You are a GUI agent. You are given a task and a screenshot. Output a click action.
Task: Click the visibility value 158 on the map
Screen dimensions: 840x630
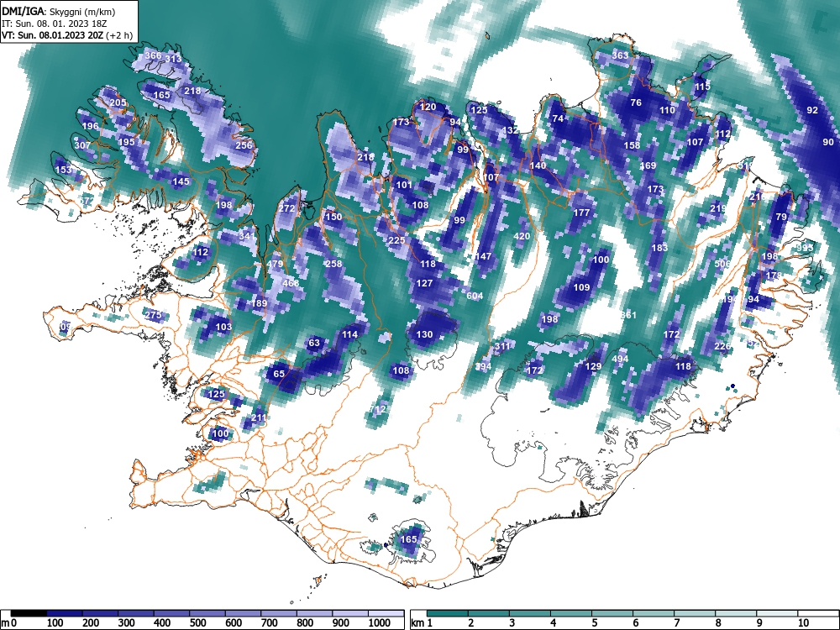[x=633, y=145]
